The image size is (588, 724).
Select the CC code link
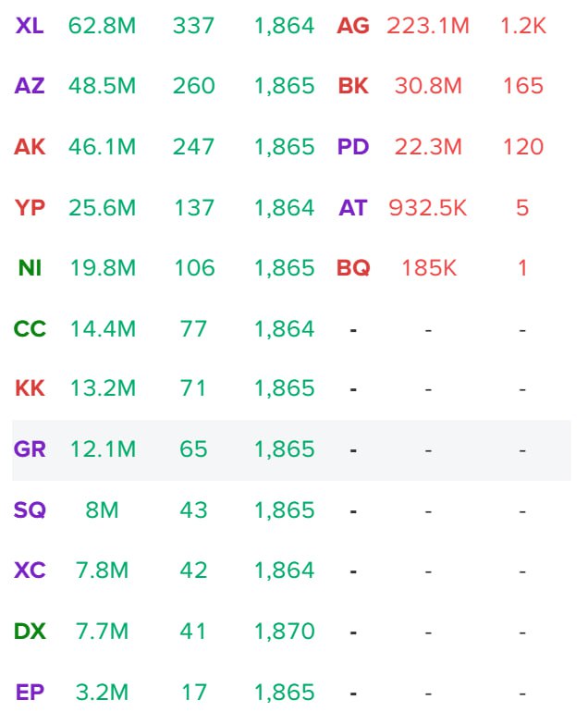pos(30,329)
